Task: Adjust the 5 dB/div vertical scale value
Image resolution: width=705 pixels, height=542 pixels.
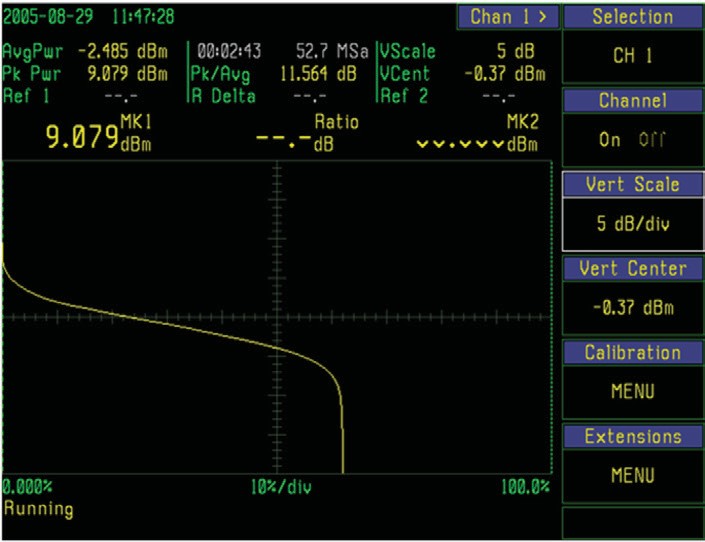Action: pos(633,224)
